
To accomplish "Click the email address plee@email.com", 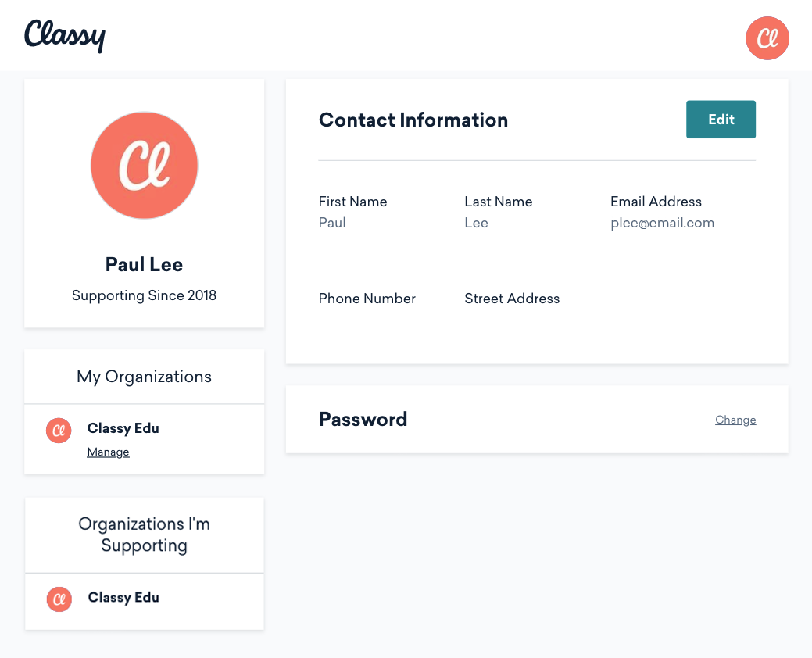I will point(662,224).
